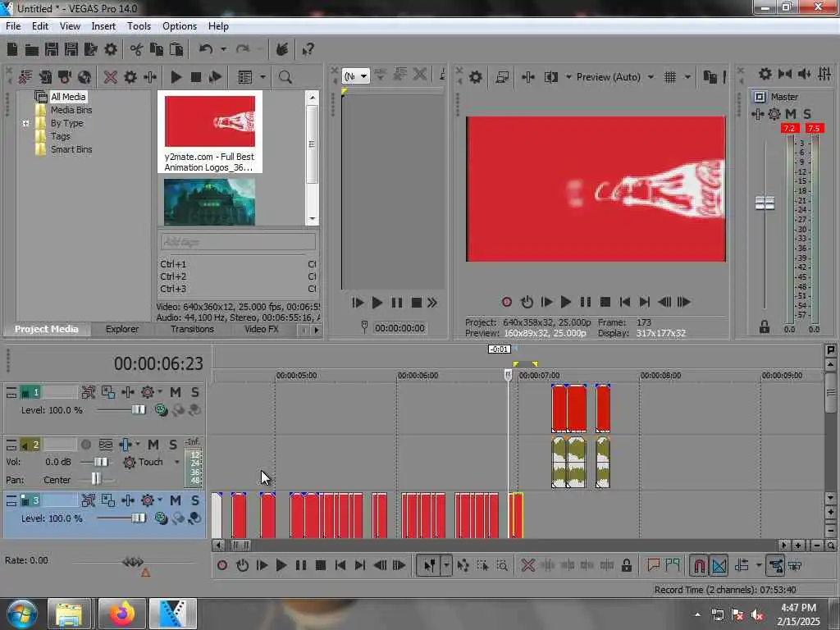Save project using the main toolbar disk icon
This screenshot has width=840, height=630.
(x=52, y=50)
